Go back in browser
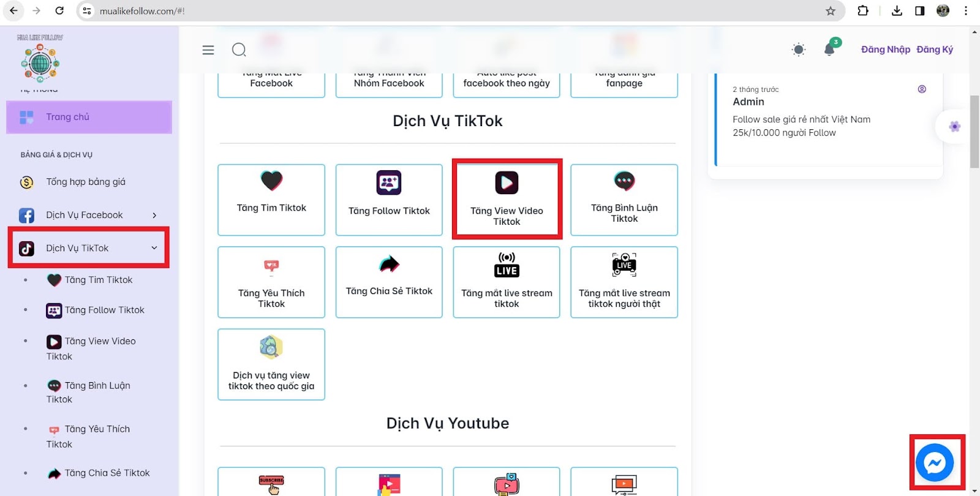 tap(13, 10)
